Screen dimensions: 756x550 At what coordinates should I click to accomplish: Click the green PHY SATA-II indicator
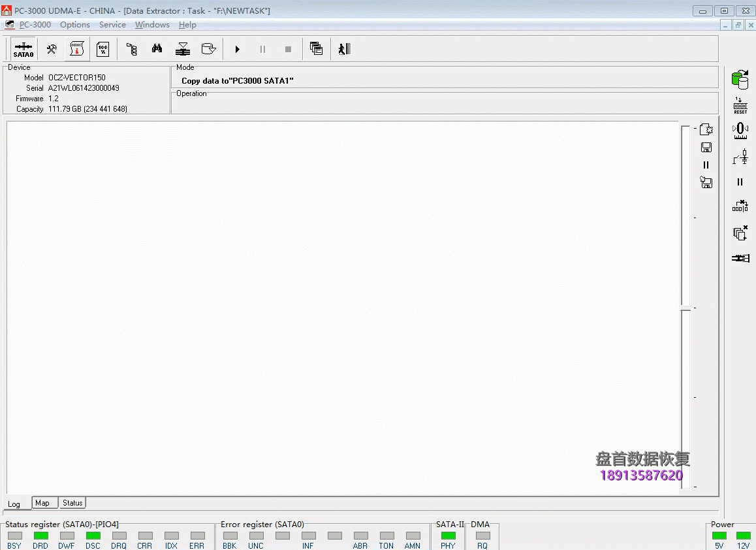449,536
